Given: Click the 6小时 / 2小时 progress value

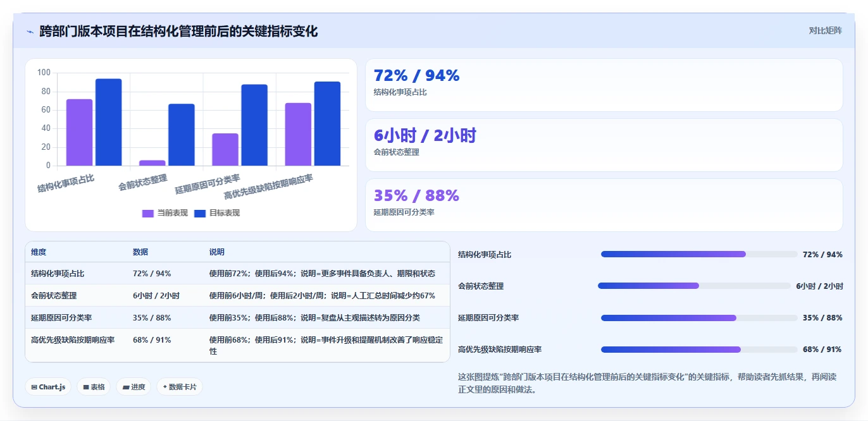Looking at the screenshot, I should [x=819, y=286].
